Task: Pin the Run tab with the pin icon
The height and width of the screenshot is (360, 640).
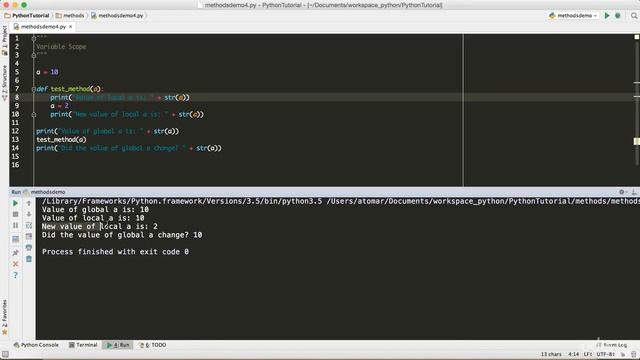Action: coord(16,253)
